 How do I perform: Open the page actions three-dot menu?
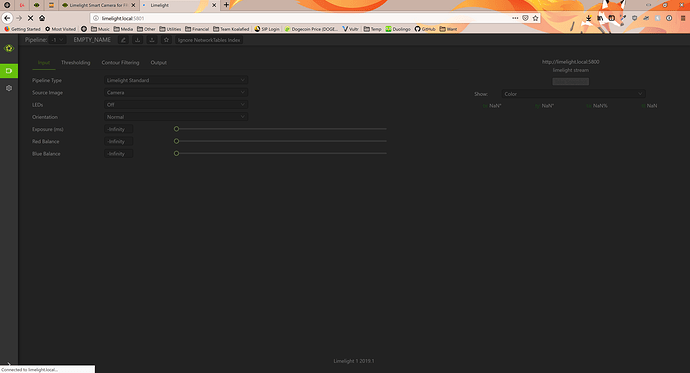pyautogui.click(x=515, y=18)
